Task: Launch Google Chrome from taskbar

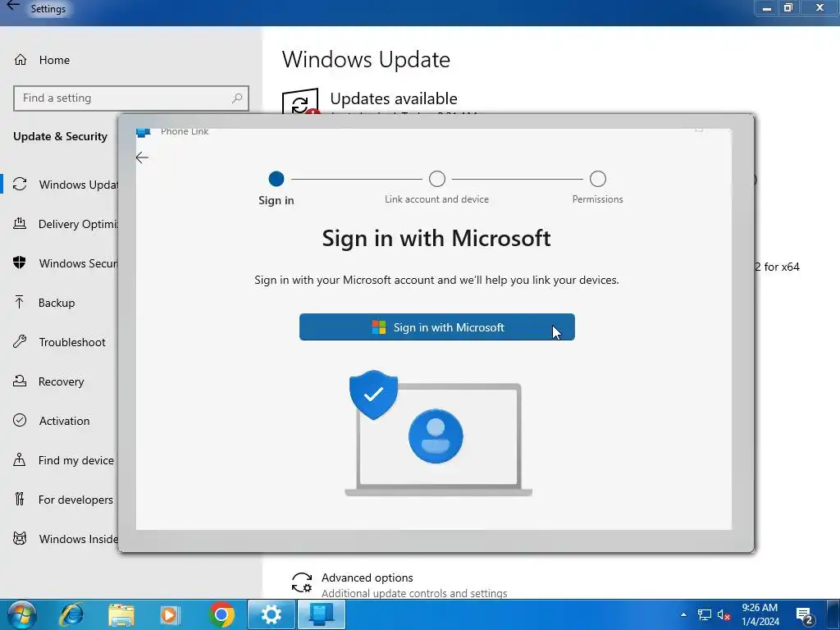Action: pos(221,614)
